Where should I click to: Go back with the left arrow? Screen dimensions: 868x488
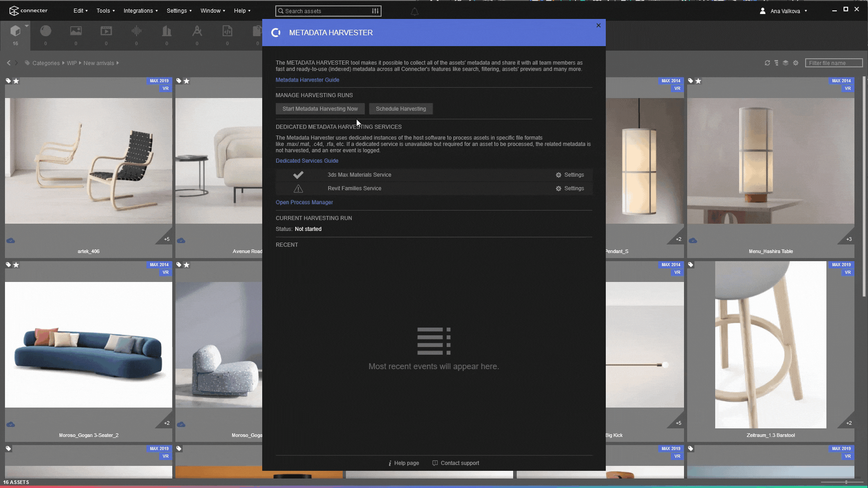pos(9,63)
